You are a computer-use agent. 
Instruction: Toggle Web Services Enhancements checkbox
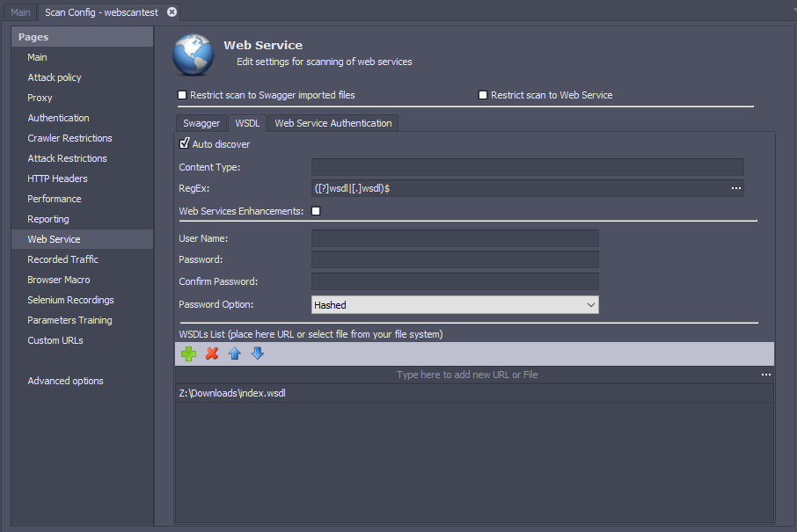tap(316, 211)
